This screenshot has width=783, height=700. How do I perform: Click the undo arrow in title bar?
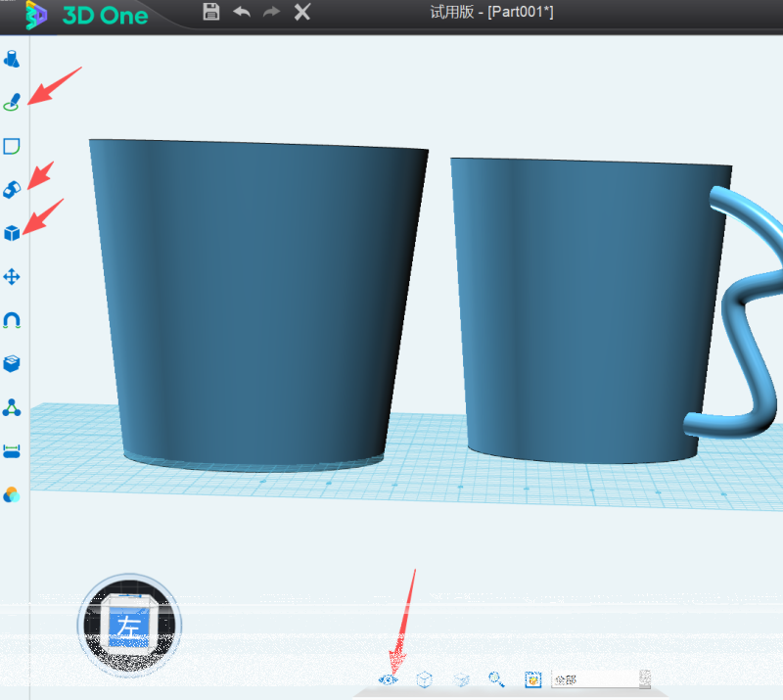click(x=241, y=12)
